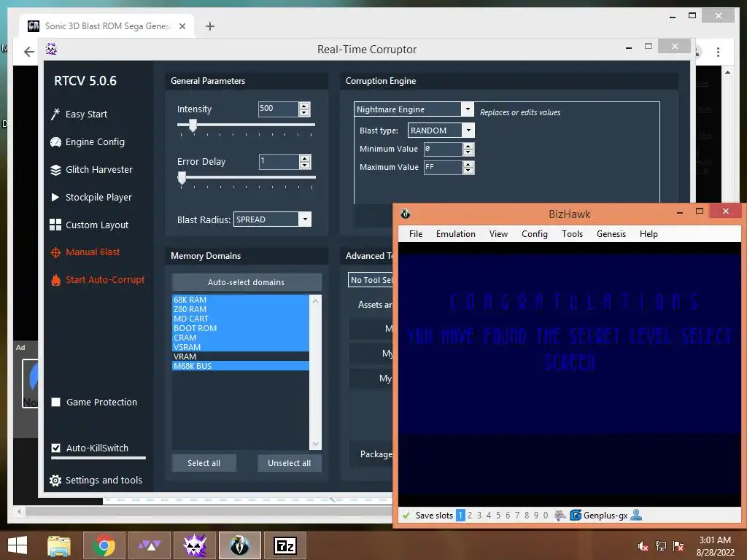The image size is (747, 560).
Task: Open BizHawk Config menu
Action: [534, 234]
